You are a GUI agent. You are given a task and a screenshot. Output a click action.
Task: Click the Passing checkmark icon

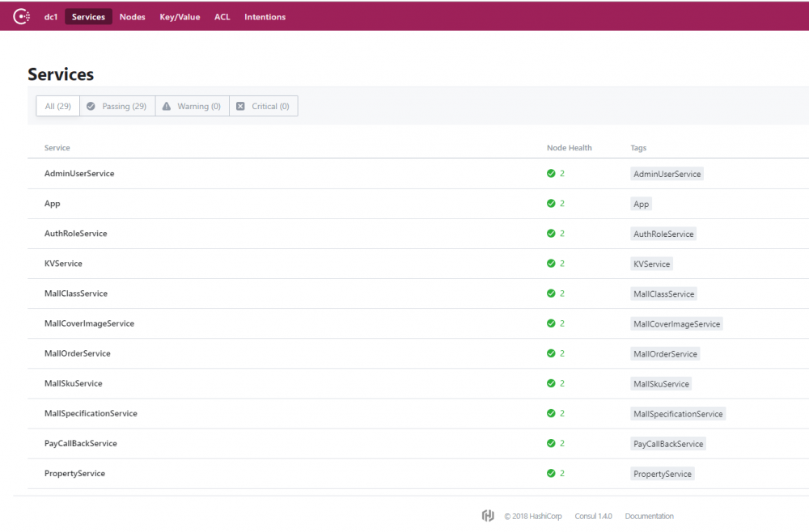pyautogui.click(x=91, y=106)
